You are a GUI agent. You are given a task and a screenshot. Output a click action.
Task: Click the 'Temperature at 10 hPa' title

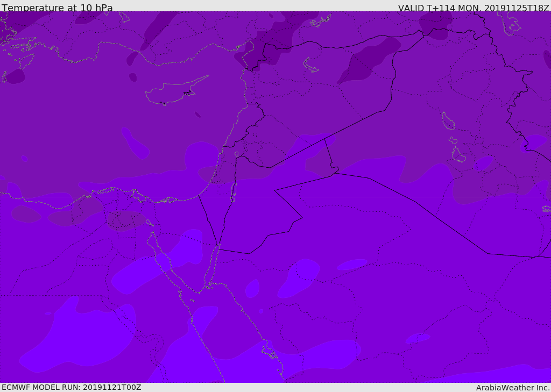point(57,8)
